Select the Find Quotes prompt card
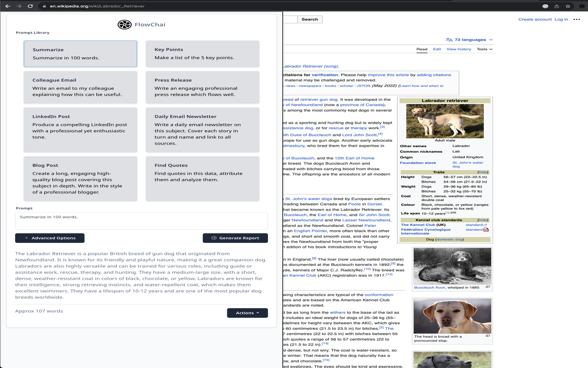 [x=203, y=179]
